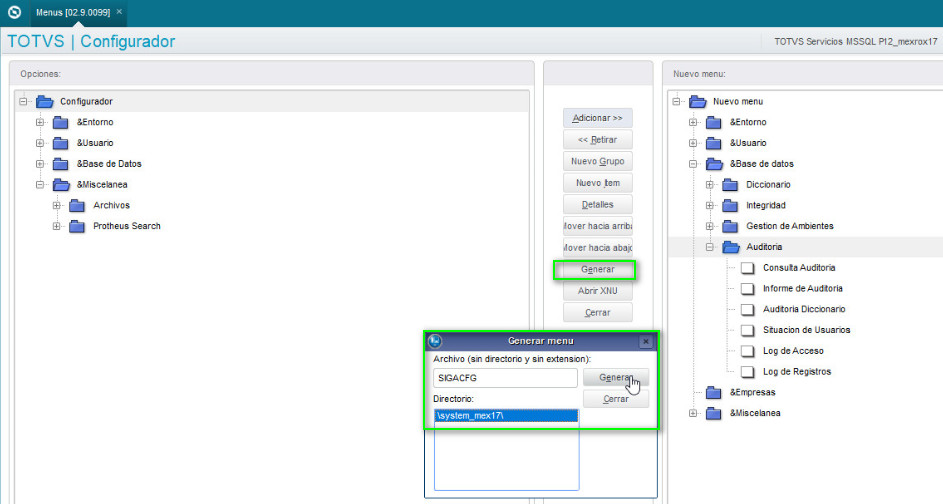The height and width of the screenshot is (504, 943).
Task: Select the Configurador root folder icon
Action: (45, 102)
